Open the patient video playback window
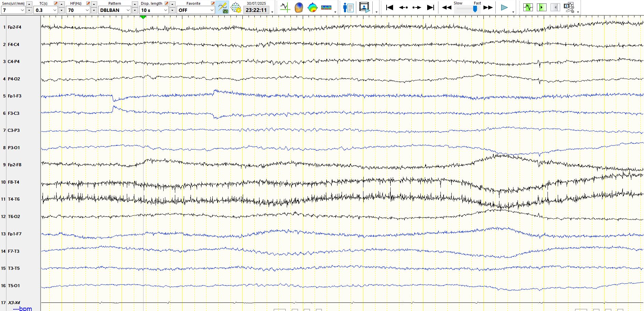Screen dimensions: 644x311 coord(364,7)
